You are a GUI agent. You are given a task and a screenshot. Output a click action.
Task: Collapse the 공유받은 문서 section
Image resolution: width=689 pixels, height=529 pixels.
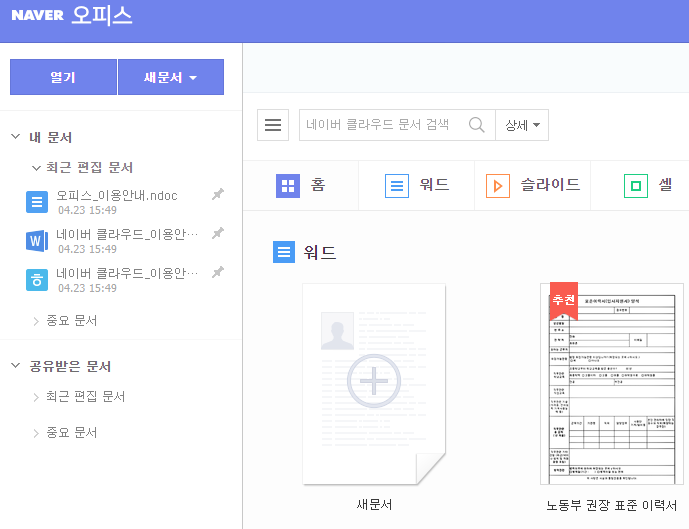[x=15, y=366]
